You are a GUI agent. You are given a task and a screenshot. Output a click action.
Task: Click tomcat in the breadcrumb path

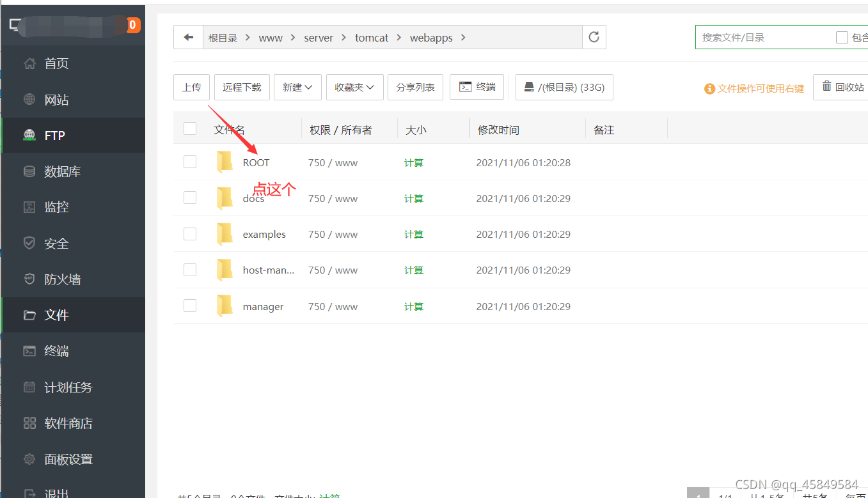click(x=372, y=38)
